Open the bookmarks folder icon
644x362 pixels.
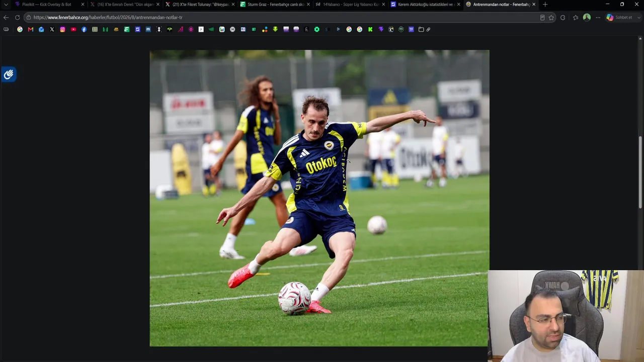(x=421, y=29)
